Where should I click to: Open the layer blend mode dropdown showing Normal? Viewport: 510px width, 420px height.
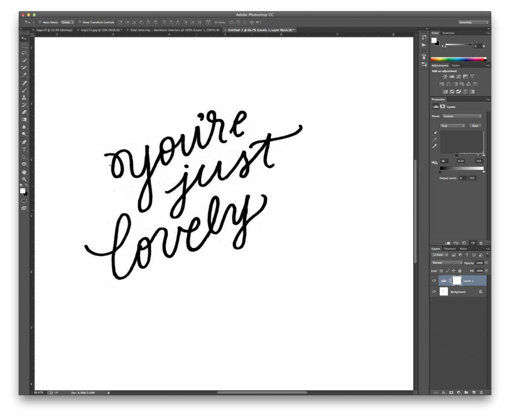(446, 263)
